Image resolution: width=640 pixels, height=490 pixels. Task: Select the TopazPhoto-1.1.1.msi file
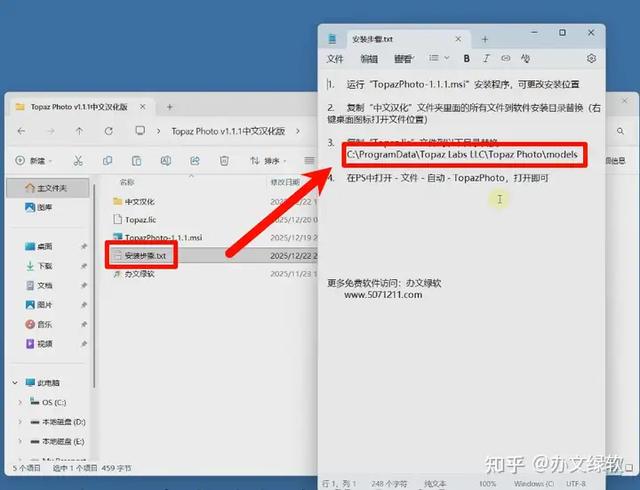[158, 238]
